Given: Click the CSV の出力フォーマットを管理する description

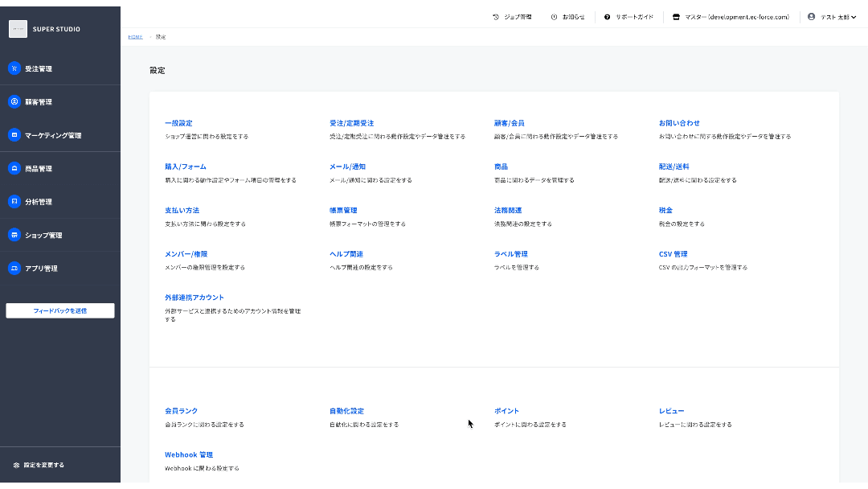Looking at the screenshot, I should (703, 268).
